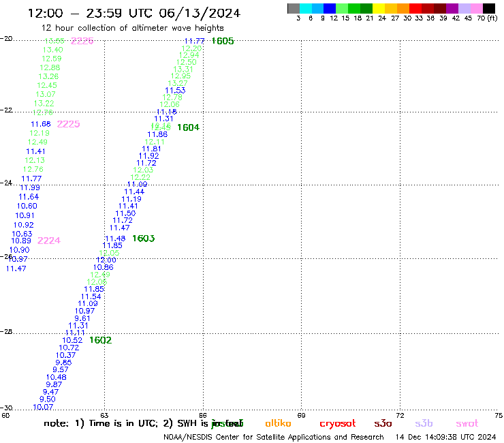This screenshot has height=443, width=504.
Task: Click the 12.88 wave height value
Action: (50, 67)
